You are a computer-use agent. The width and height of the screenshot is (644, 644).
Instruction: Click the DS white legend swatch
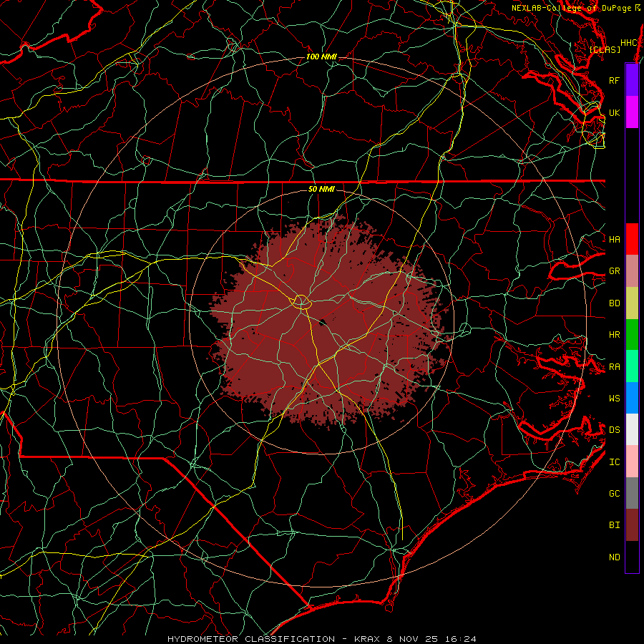(x=632, y=429)
